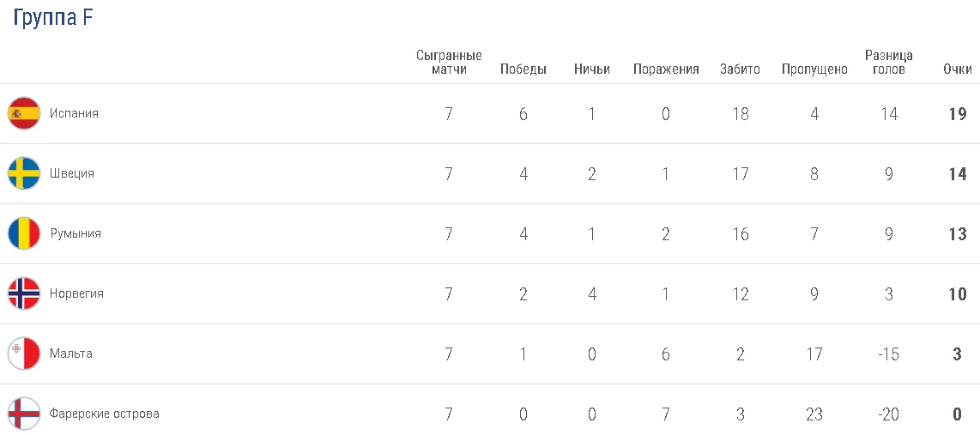Click the Romania flag icon
Image resolution: width=980 pixels, height=435 pixels.
24,233
